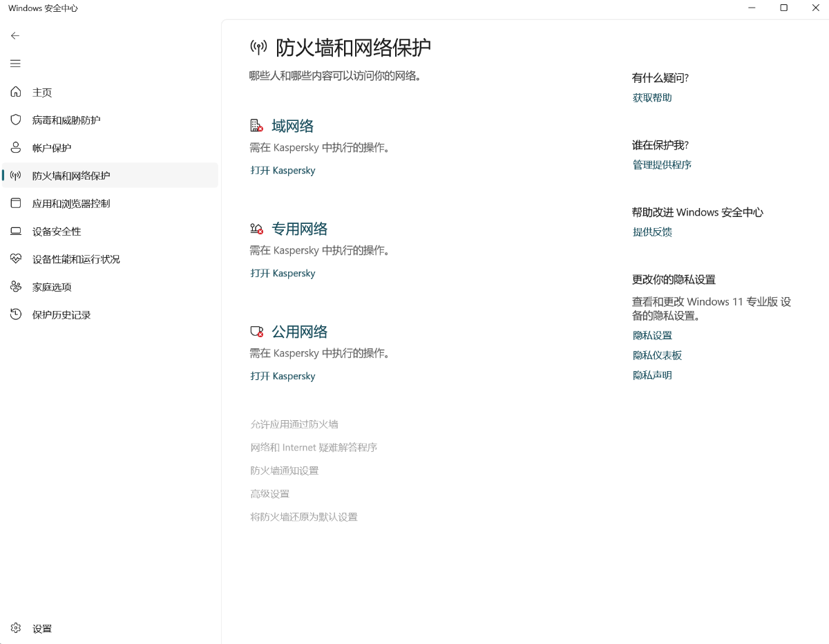829x644 pixels.
Task: Open 设备安全性 section
Action: point(110,231)
